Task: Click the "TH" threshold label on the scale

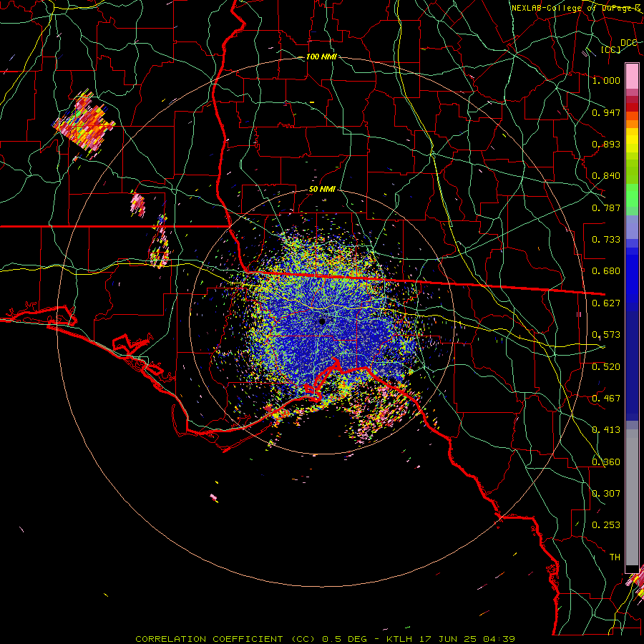Action: (x=615, y=557)
